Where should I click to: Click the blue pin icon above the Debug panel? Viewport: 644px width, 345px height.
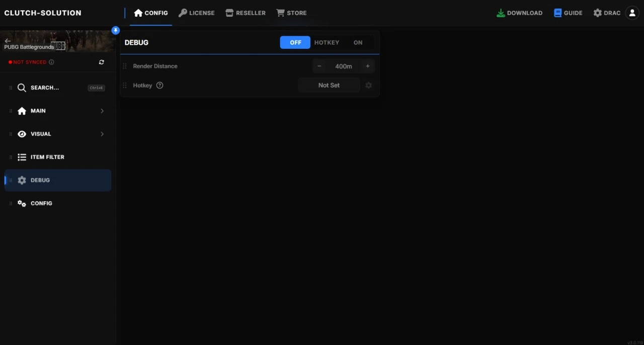click(x=116, y=30)
